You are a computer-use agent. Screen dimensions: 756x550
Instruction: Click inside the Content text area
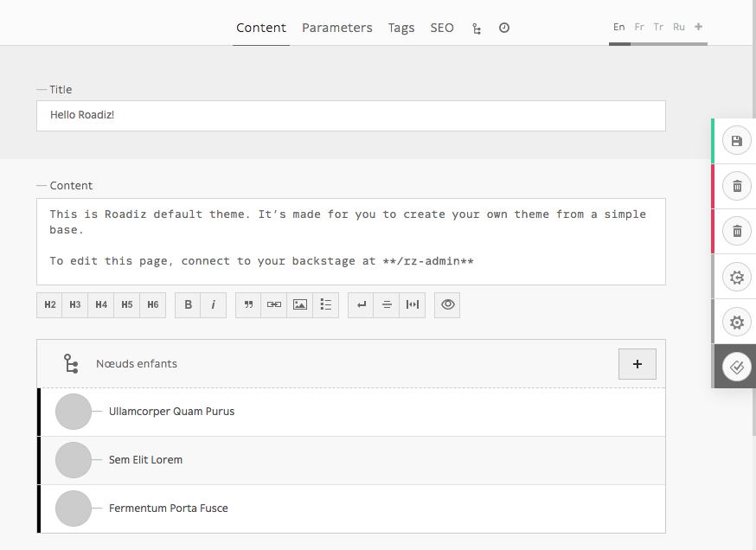coord(351,241)
